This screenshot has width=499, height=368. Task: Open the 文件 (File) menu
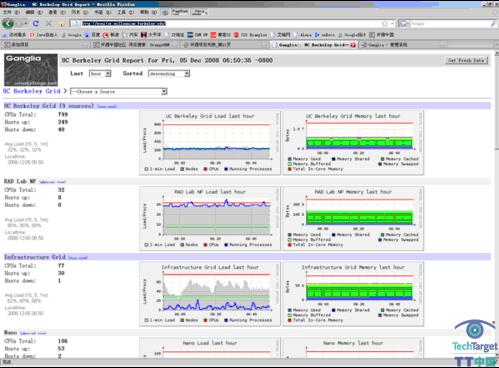[x=11, y=12]
